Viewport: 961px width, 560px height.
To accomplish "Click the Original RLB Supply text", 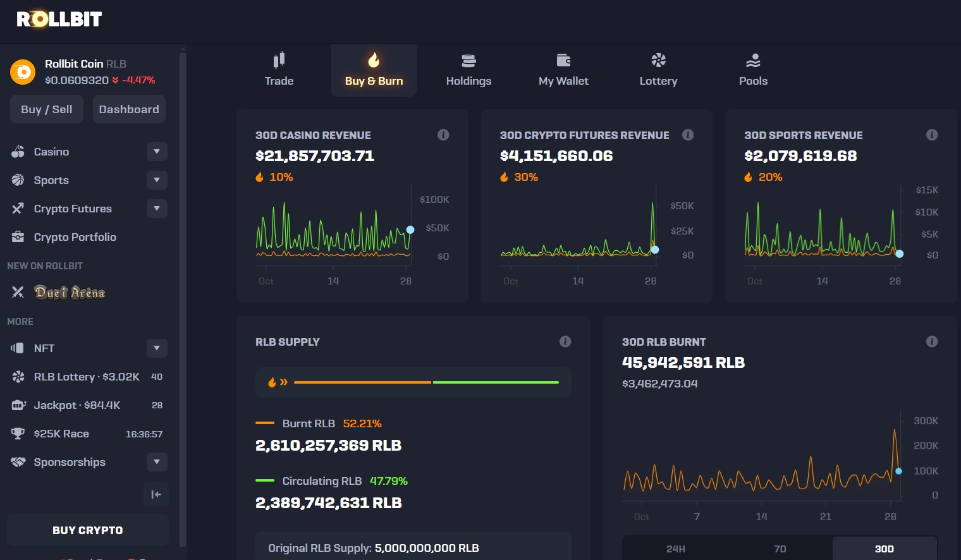I will (374, 548).
